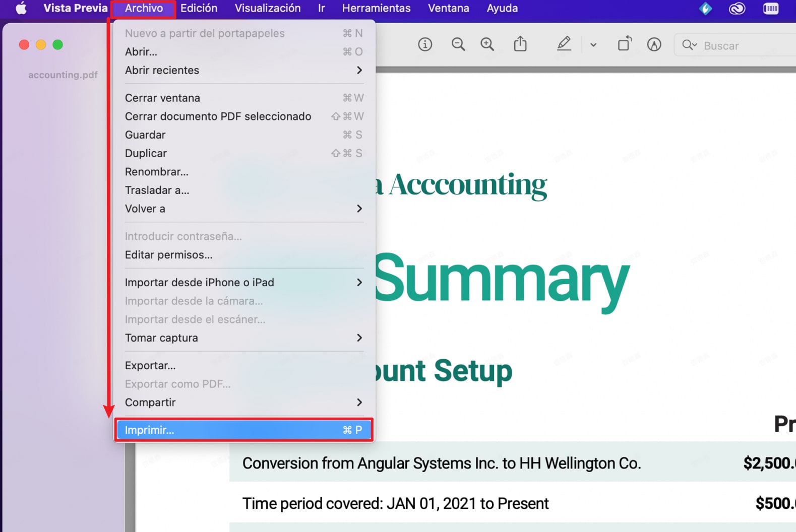796x532 pixels.
Task: Expand the highlight options dropdown arrow
Action: (x=593, y=45)
